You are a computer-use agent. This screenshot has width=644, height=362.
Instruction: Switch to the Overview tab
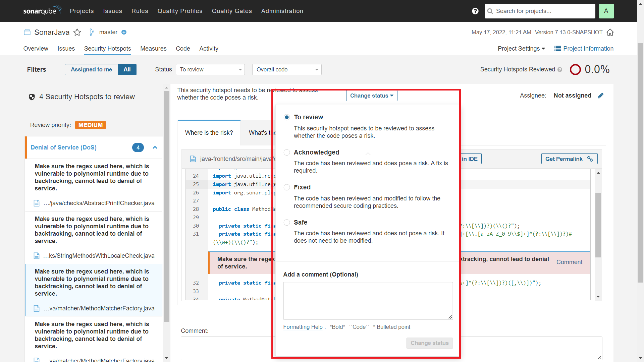point(36,49)
